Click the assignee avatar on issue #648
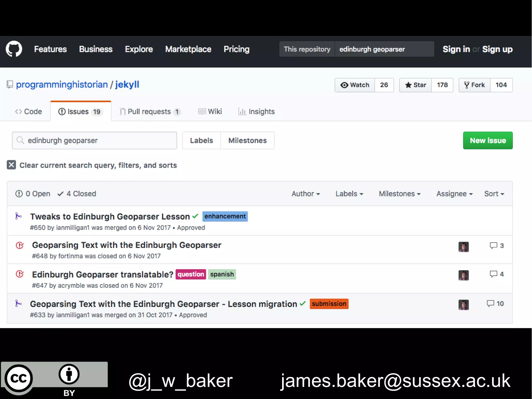This screenshot has height=399, width=532. tap(463, 247)
